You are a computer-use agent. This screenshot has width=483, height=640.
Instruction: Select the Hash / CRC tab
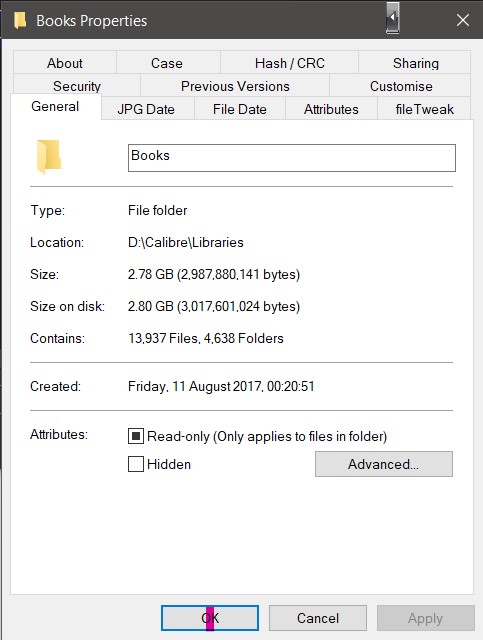coord(289,63)
